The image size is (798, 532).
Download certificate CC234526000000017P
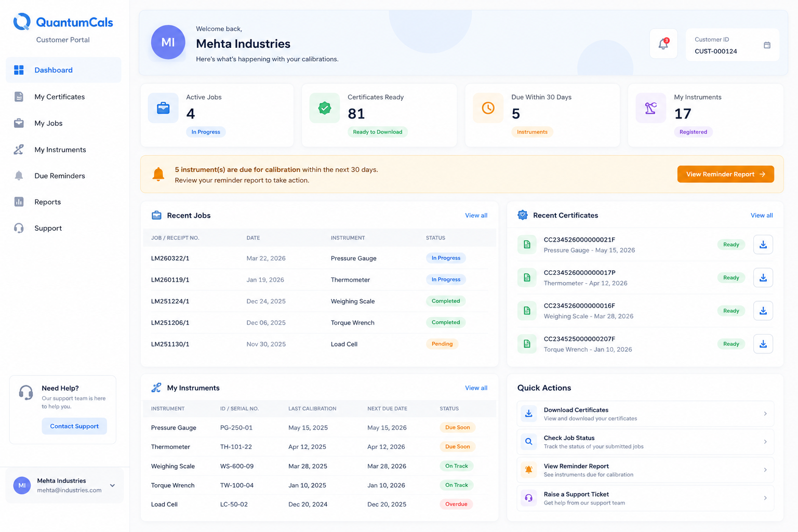point(763,277)
